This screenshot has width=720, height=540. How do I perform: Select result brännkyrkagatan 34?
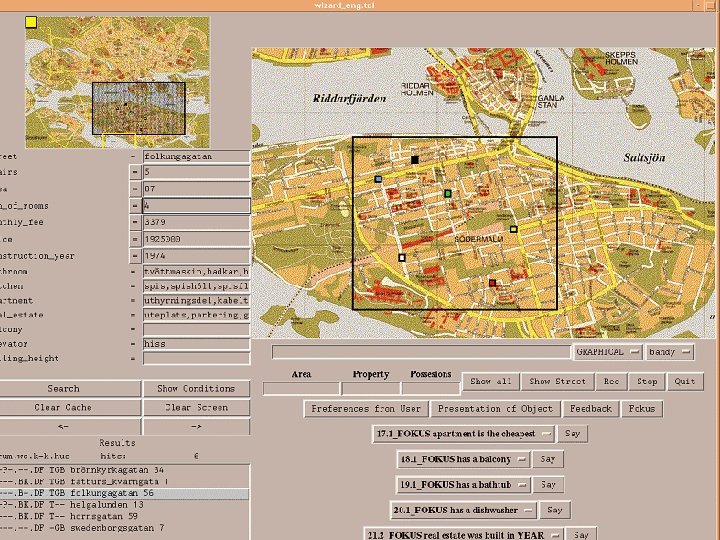[x=124, y=470]
